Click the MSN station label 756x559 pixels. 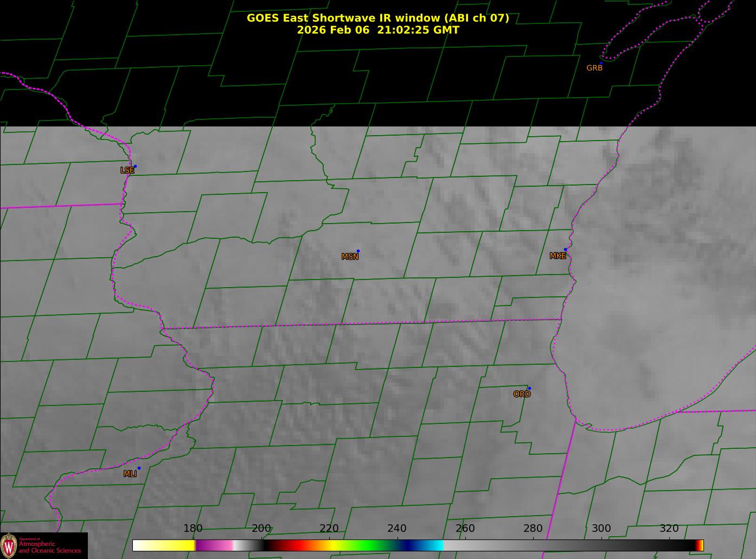click(x=350, y=257)
